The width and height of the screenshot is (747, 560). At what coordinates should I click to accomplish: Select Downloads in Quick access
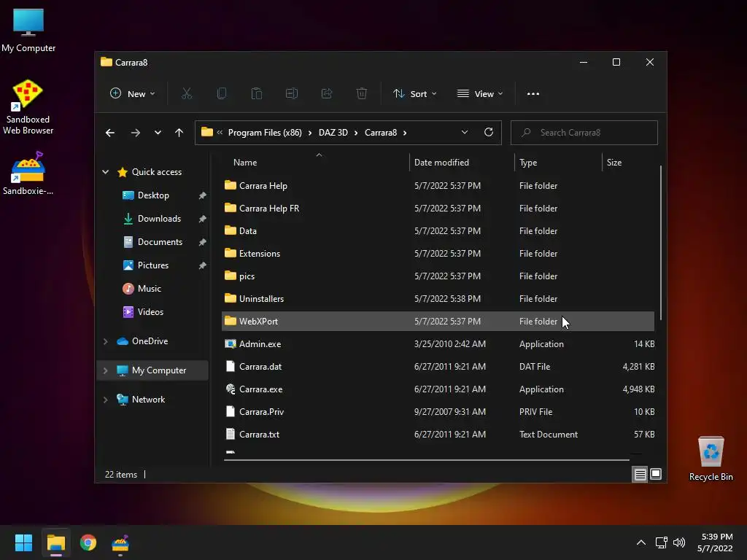[159, 219]
